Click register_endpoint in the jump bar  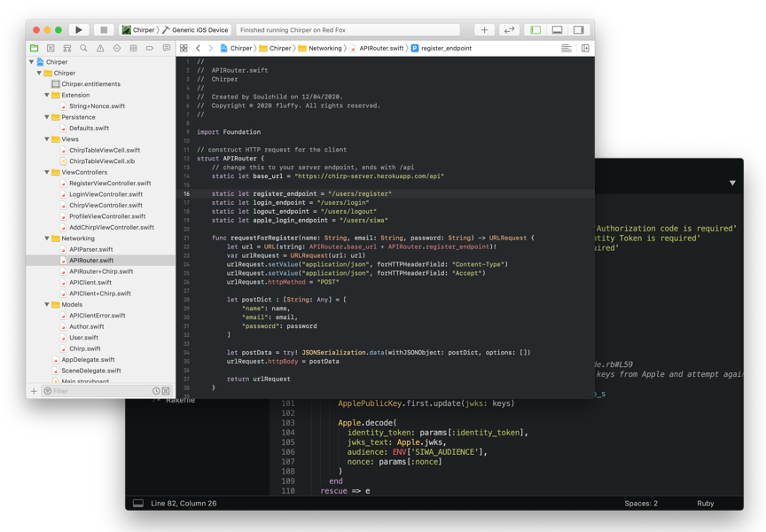click(x=445, y=49)
